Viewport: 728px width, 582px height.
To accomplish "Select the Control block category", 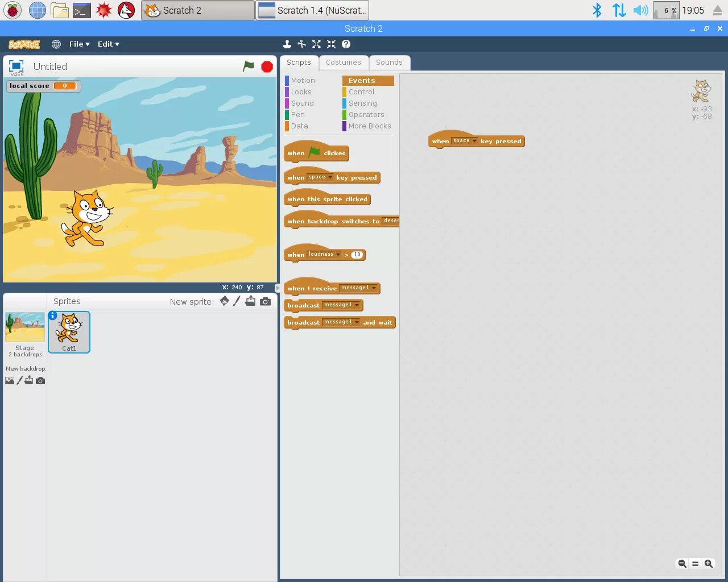I will (x=362, y=92).
